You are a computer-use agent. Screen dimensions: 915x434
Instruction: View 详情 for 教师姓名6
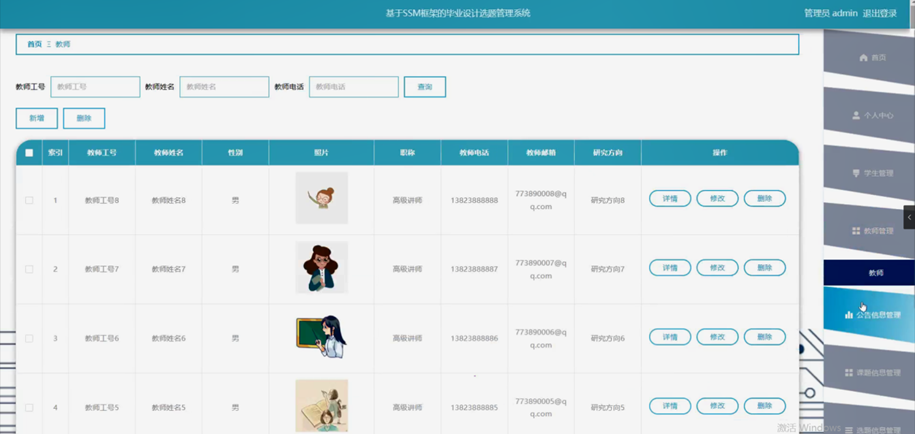[x=670, y=337]
